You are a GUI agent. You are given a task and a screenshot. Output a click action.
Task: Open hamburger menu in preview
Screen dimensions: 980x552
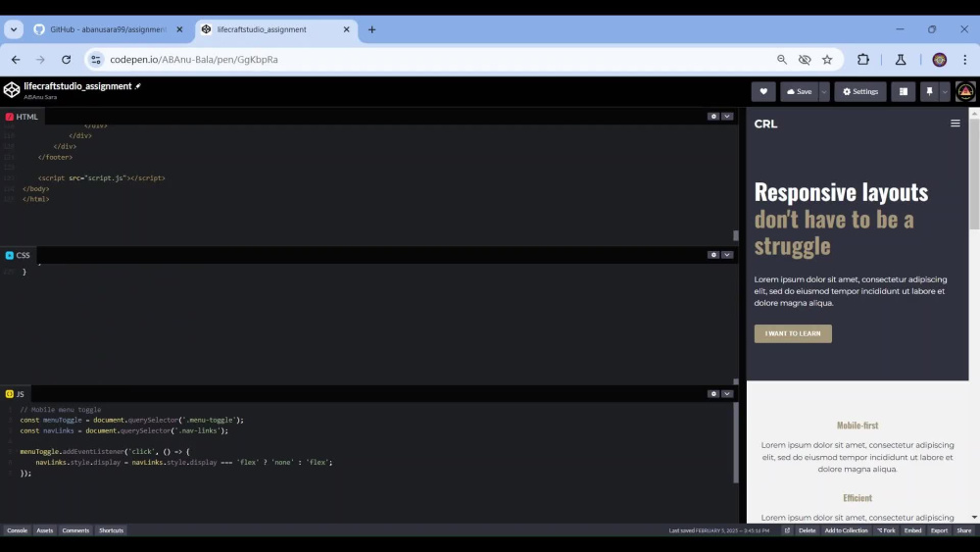[955, 124]
